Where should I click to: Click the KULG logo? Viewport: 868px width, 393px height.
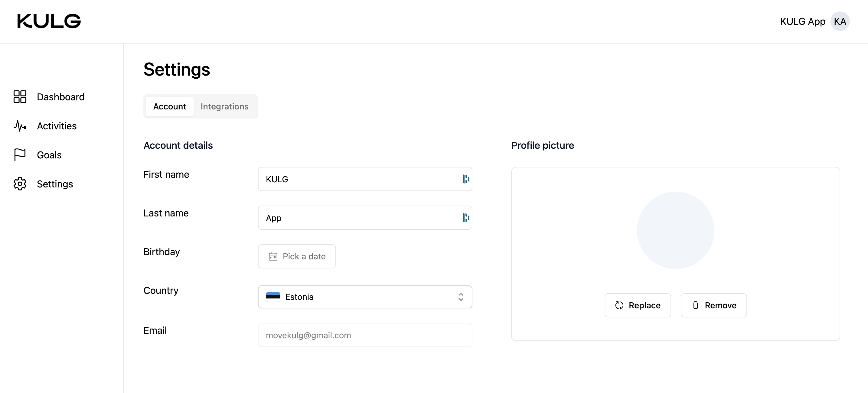(x=49, y=21)
